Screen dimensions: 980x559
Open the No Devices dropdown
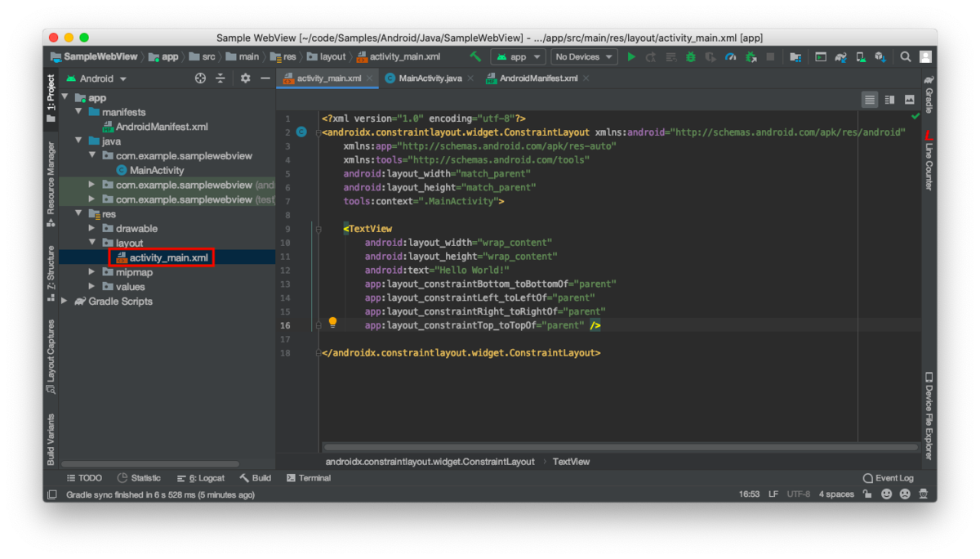(584, 57)
